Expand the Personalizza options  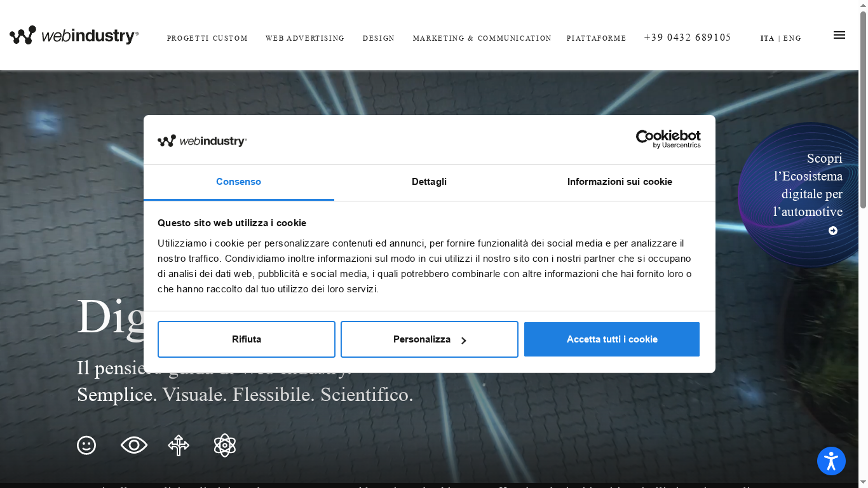click(x=429, y=339)
